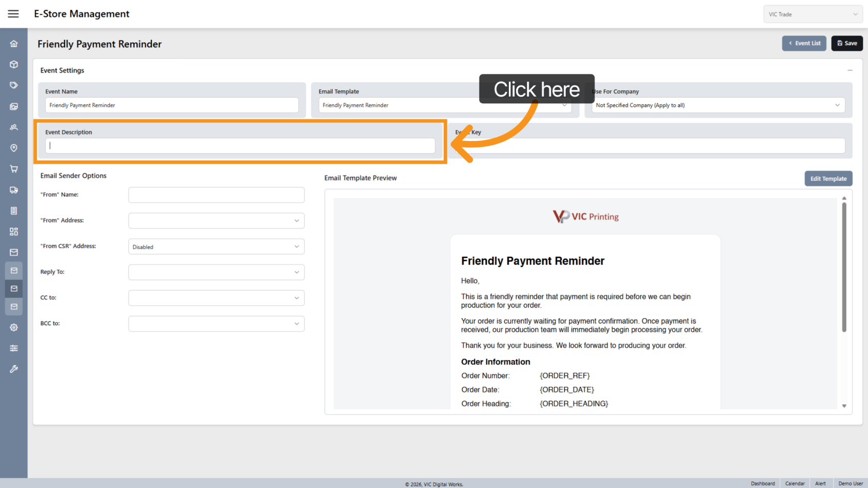Expand the Reply To dropdown

(216, 272)
